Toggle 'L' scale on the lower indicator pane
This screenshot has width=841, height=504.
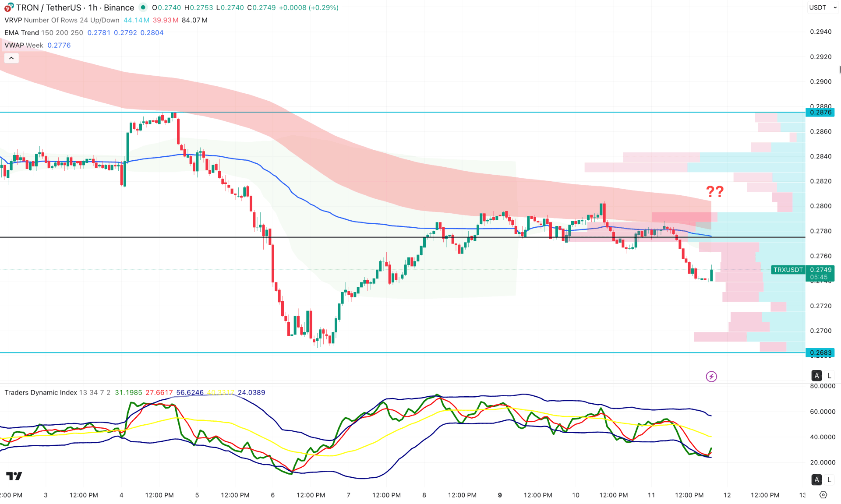point(829,480)
